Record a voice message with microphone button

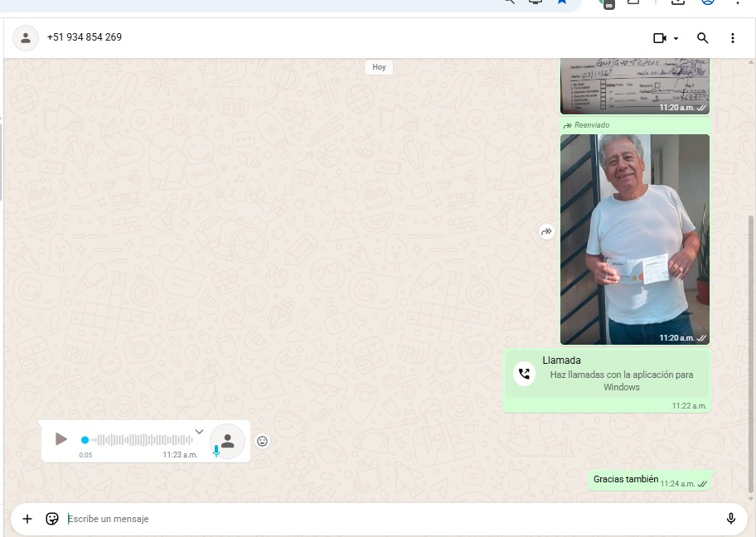(731, 519)
